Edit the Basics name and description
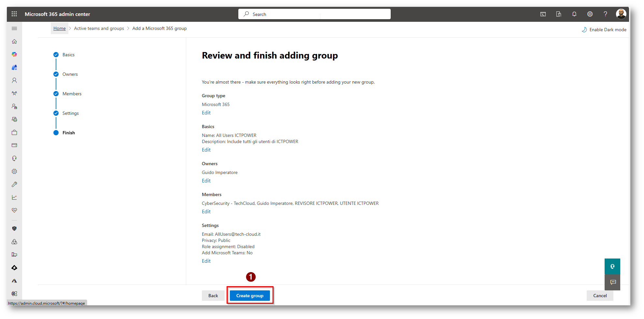 point(206,150)
